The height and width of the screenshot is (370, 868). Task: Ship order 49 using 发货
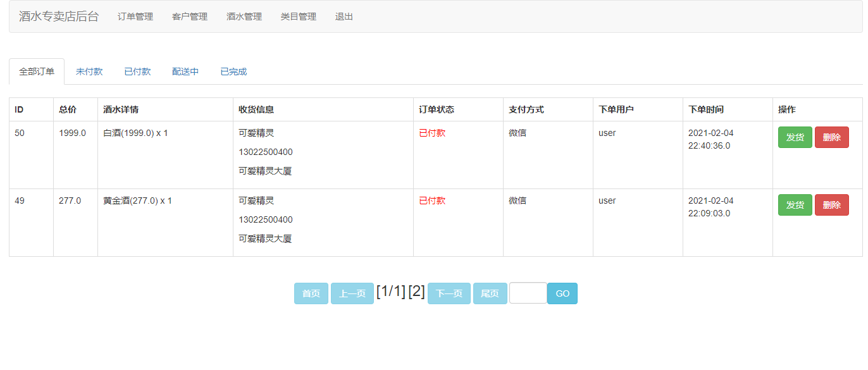(795, 205)
